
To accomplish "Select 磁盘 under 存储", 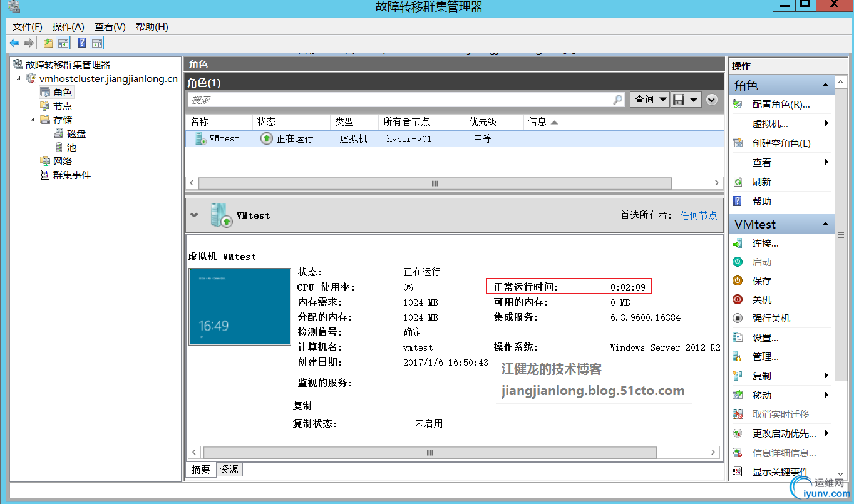I will pyautogui.click(x=76, y=133).
